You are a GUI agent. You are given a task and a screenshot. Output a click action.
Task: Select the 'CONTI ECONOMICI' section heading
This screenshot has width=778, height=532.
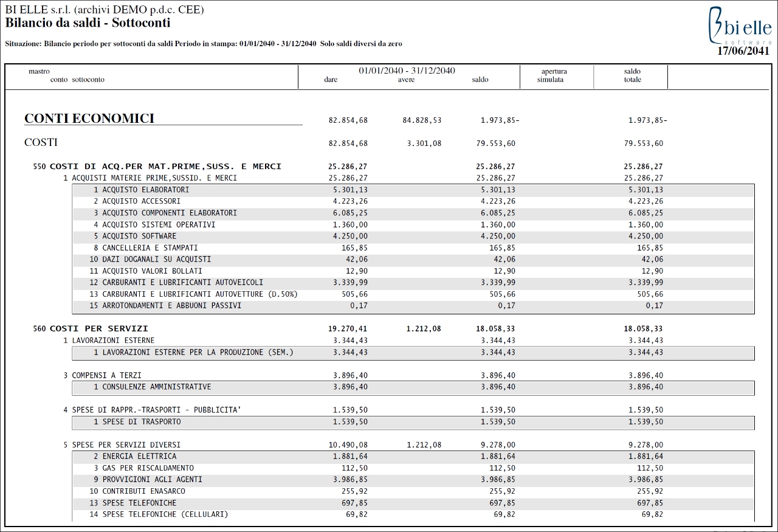click(x=89, y=119)
